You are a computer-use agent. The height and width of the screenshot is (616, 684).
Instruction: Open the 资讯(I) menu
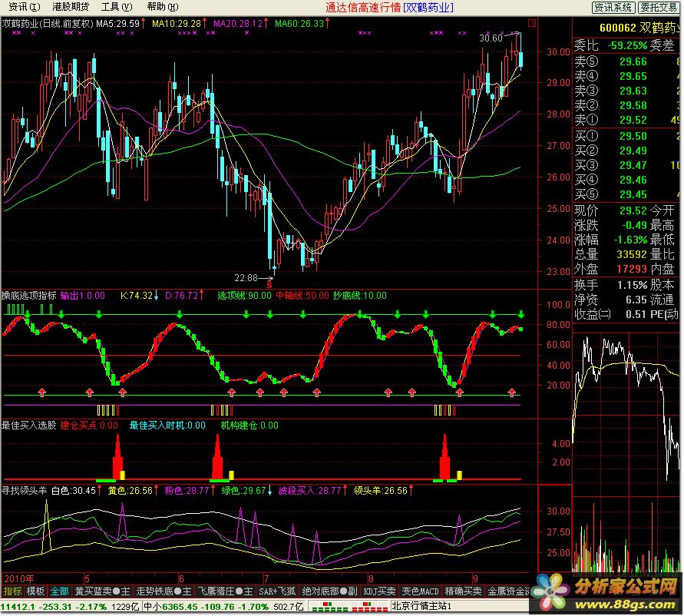tap(24, 7)
